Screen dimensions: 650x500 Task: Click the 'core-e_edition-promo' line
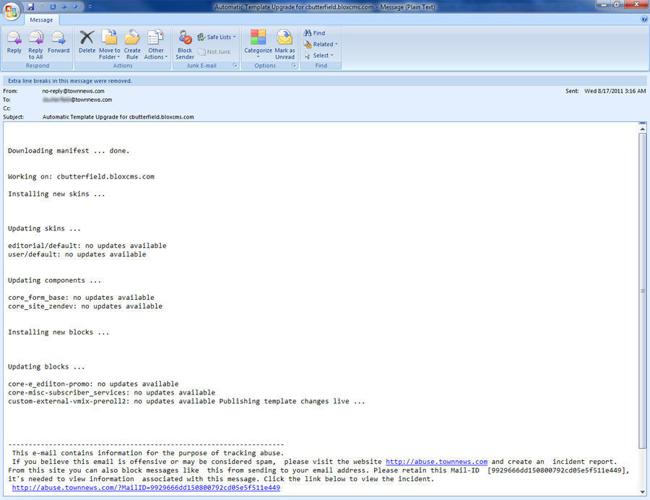pos(93,384)
